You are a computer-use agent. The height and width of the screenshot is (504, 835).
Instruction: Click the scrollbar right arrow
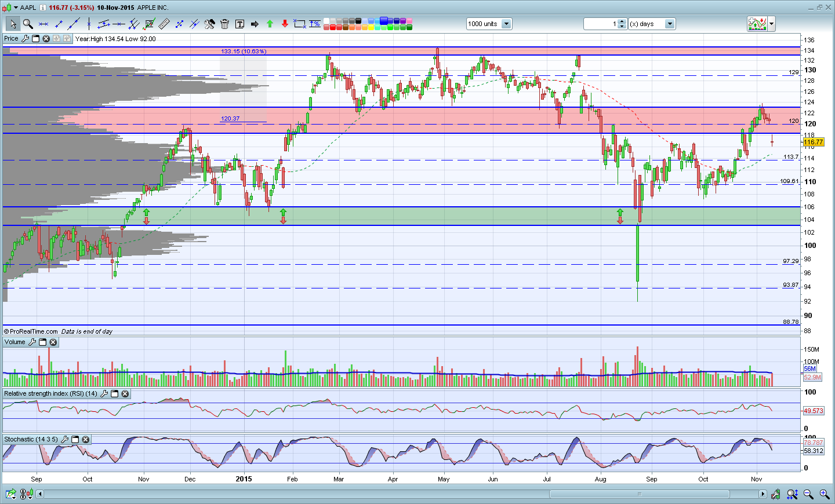[763, 494]
